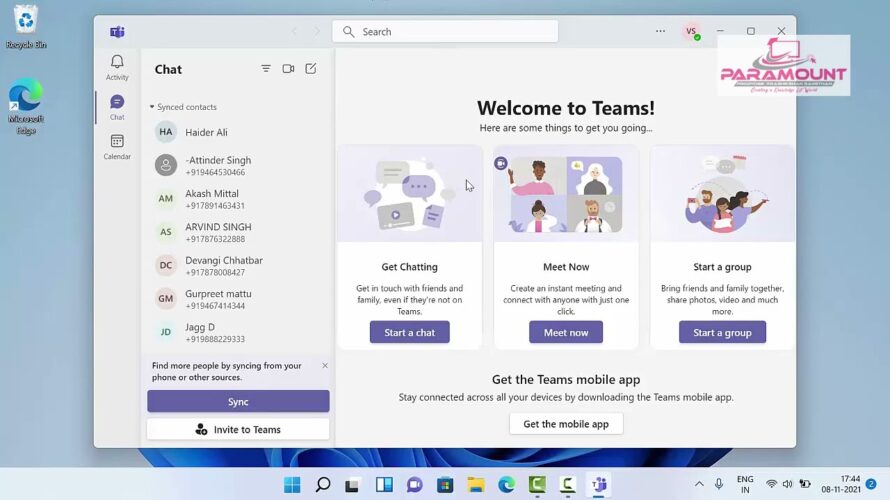890x500 pixels.
Task: Click the Start a chat button
Action: 409,333
